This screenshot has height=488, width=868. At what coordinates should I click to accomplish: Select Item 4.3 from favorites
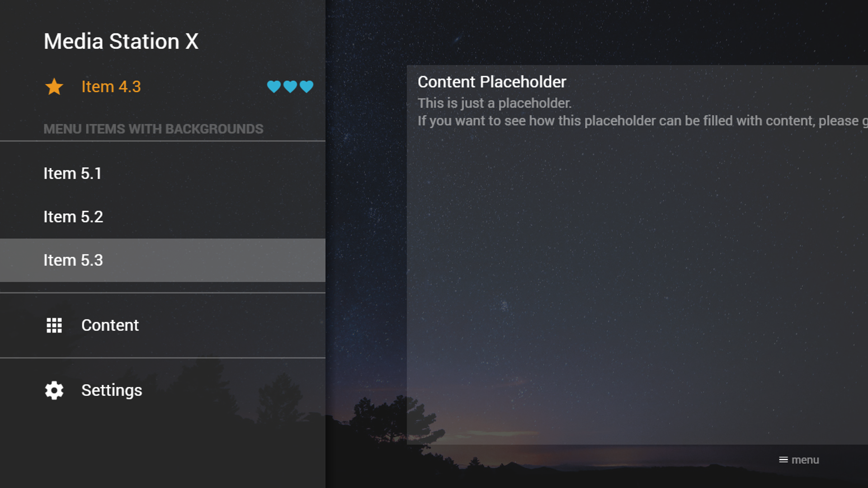click(110, 86)
